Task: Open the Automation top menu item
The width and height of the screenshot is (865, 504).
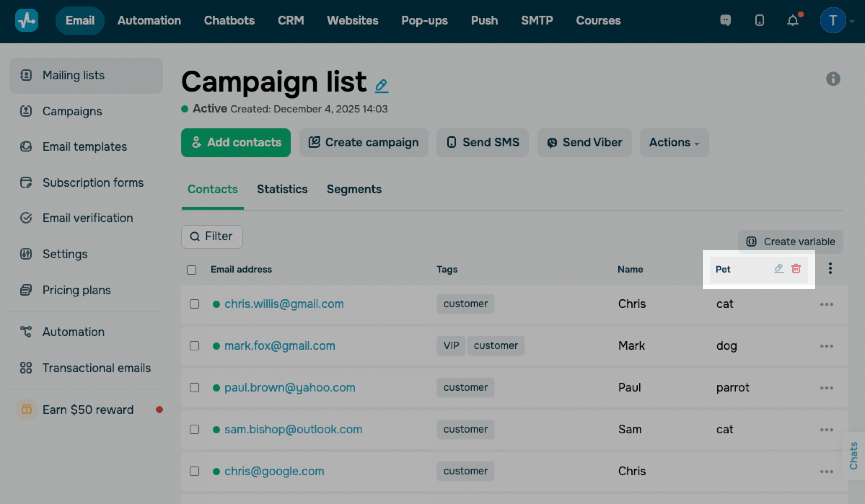Action: [149, 21]
